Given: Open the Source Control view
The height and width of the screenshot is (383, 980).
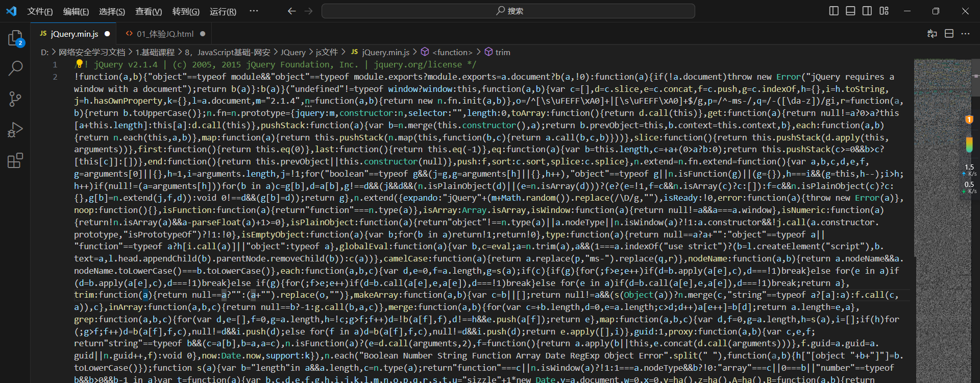Looking at the screenshot, I should pyautogui.click(x=15, y=99).
